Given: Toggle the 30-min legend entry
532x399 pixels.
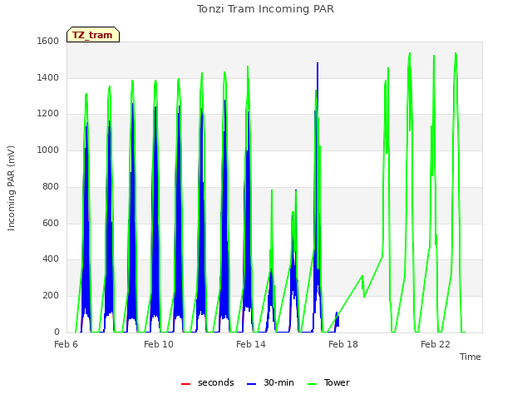Looking at the screenshot, I should 270,382.
